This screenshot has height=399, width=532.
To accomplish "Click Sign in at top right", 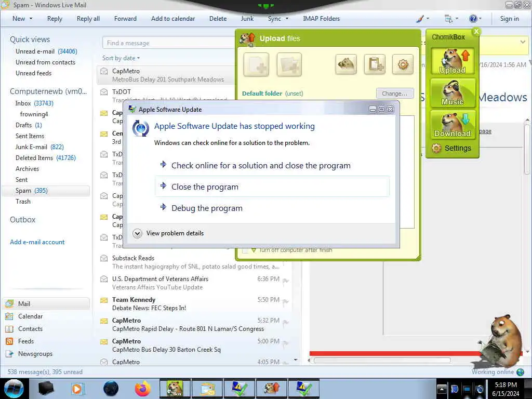I will click(x=509, y=19).
